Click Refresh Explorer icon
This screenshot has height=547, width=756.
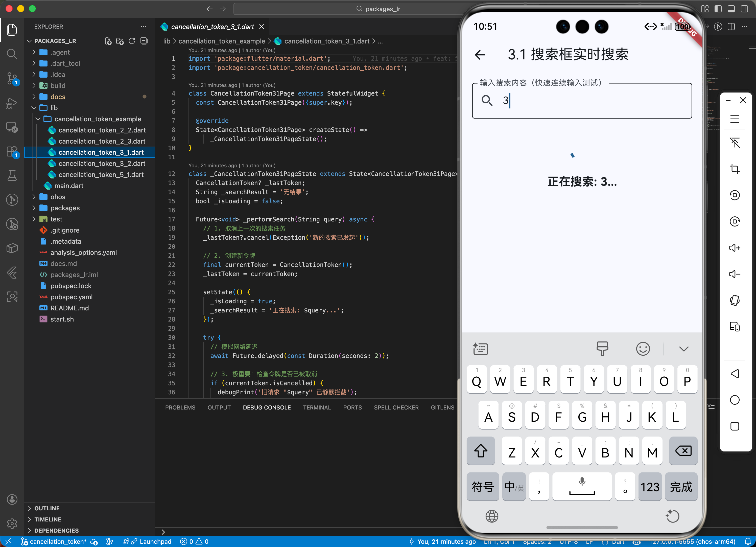pos(132,41)
